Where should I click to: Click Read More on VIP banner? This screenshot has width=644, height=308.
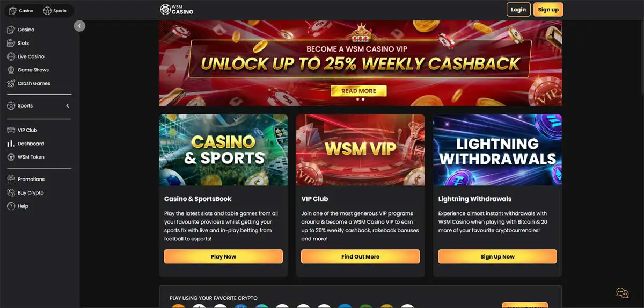[x=358, y=91]
